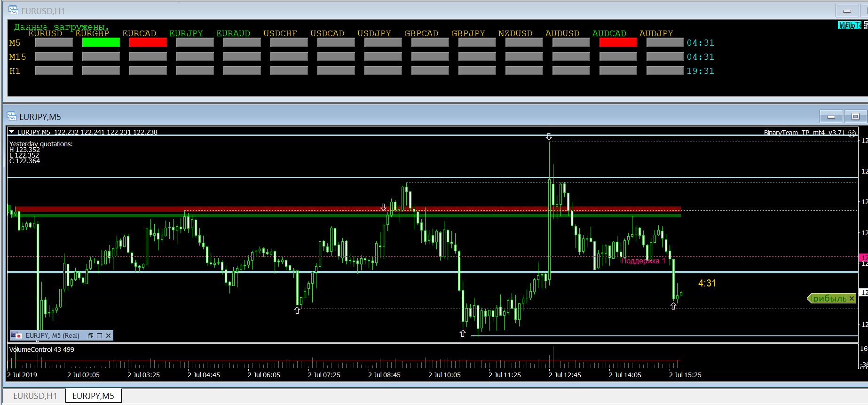Click the flag icon on EURJPY M5 (Real) panel
The height and width of the screenshot is (405, 868).
(17, 335)
